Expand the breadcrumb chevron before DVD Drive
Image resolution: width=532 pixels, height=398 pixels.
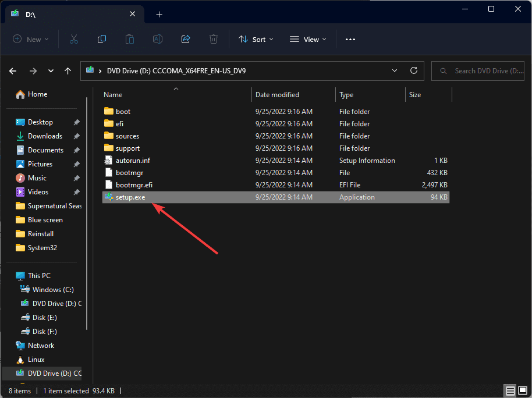pyautogui.click(x=100, y=71)
